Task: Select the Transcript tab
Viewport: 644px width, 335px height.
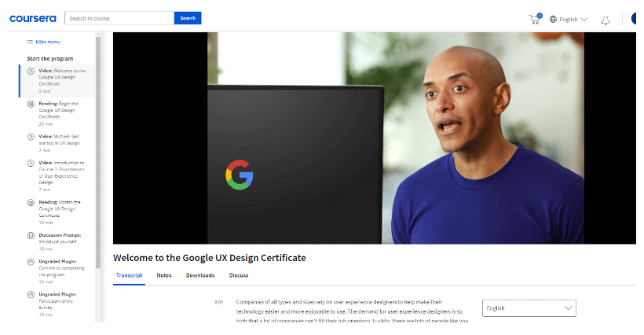Action: [x=129, y=275]
